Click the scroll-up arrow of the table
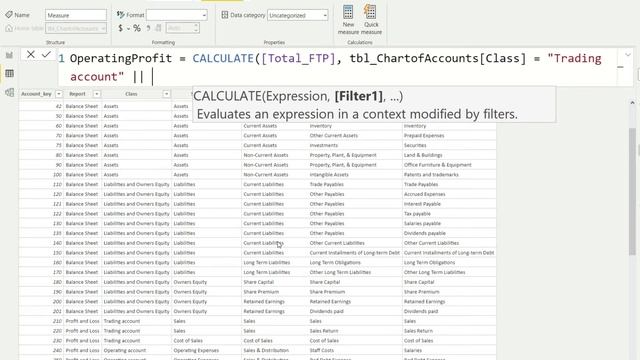 point(632,102)
